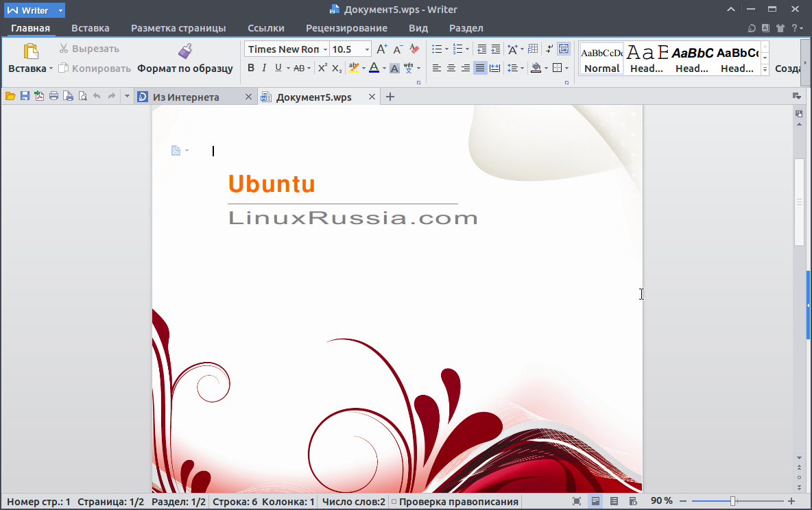Viewport: 812px width, 510px height.
Task: Expand the bullet list options
Action: [x=447, y=49]
